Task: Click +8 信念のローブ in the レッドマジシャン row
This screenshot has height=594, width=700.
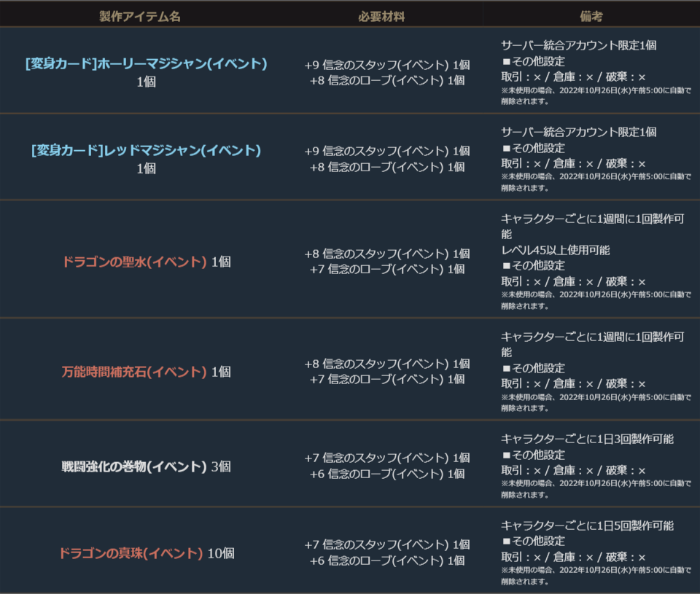Action: coord(386,167)
